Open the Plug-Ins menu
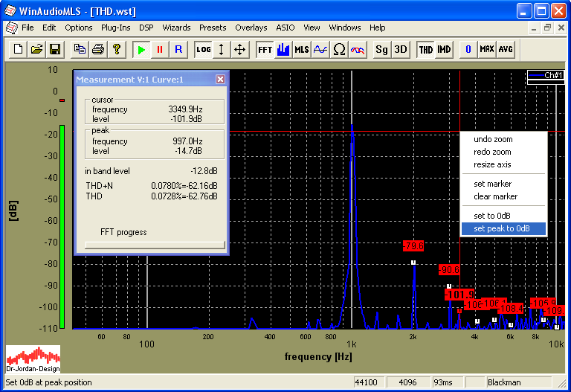Screen dimensions: 571x392 pyautogui.click(x=115, y=28)
